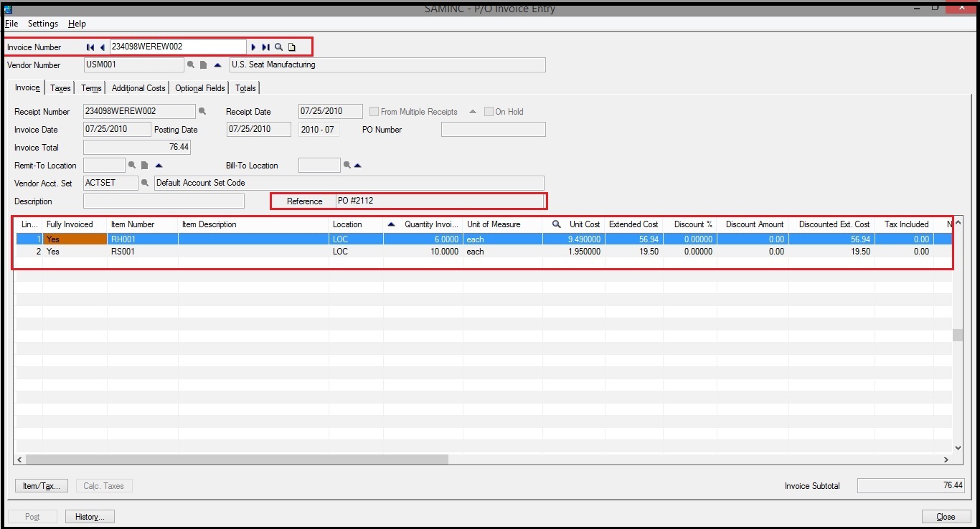The height and width of the screenshot is (529, 980).
Task: Select item RH001 cell in grid
Action: pos(143,239)
